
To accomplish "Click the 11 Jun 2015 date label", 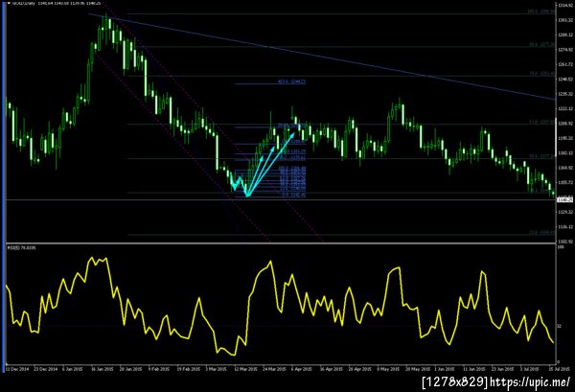I will 474,369.
